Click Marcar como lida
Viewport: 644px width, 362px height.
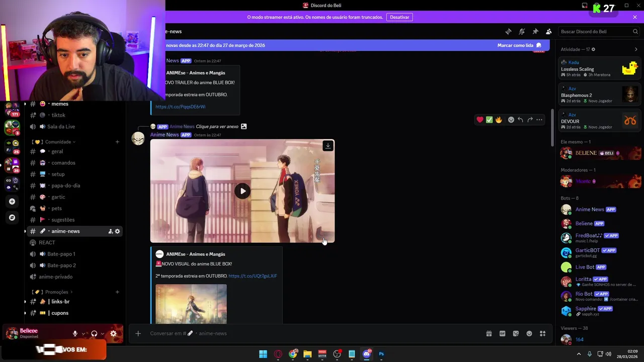tap(520, 45)
